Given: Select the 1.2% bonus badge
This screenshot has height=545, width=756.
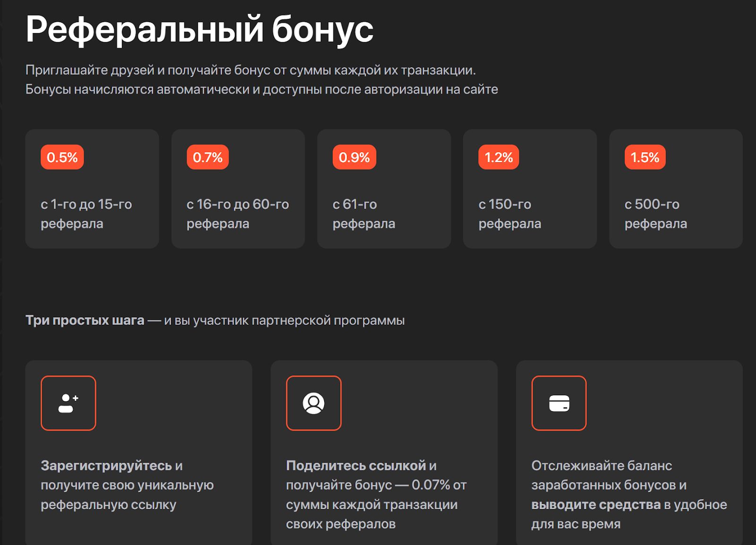Looking at the screenshot, I should pyautogui.click(x=498, y=157).
